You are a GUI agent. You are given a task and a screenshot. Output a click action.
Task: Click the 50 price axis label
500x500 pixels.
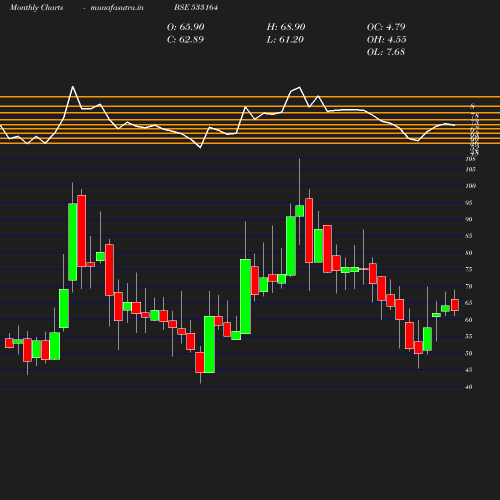(469, 353)
